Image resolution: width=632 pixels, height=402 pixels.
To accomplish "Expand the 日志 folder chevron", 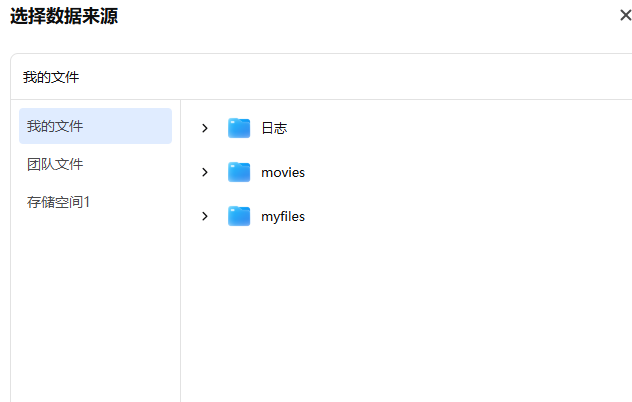I will pyautogui.click(x=205, y=128).
